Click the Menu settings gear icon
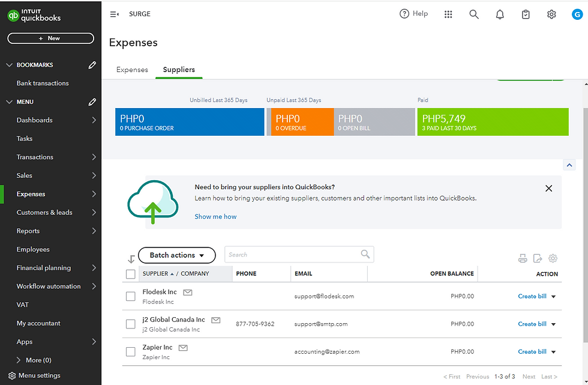 coord(12,375)
